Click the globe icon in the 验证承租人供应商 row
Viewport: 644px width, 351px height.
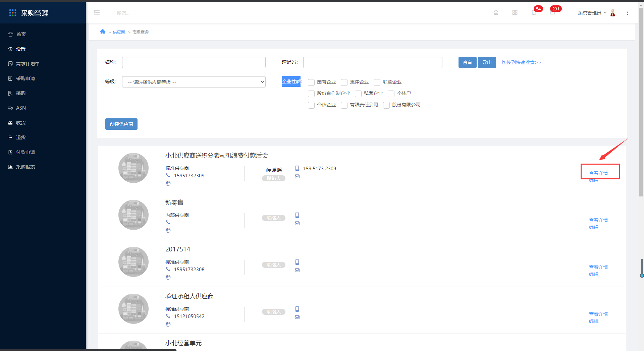(168, 324)
